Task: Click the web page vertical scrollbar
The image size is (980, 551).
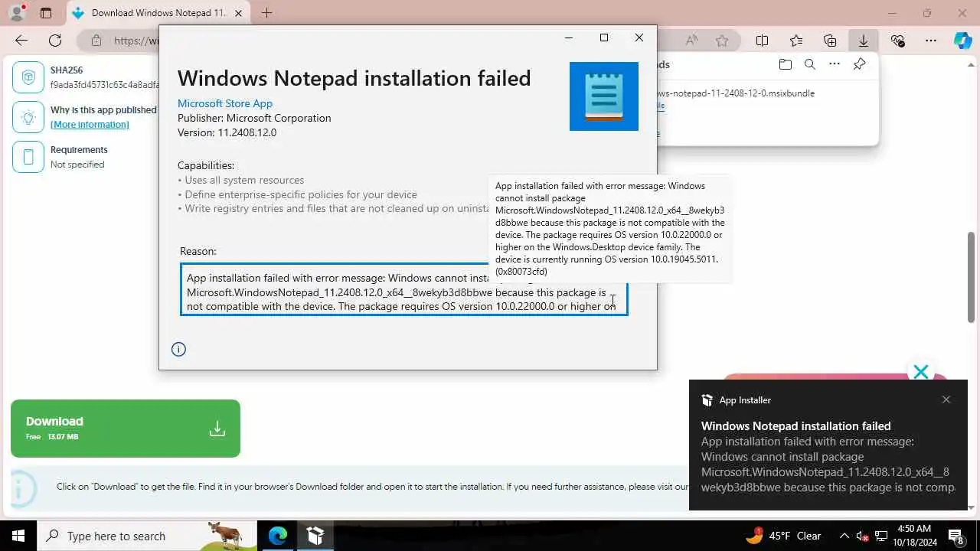Action: point(972,276)
